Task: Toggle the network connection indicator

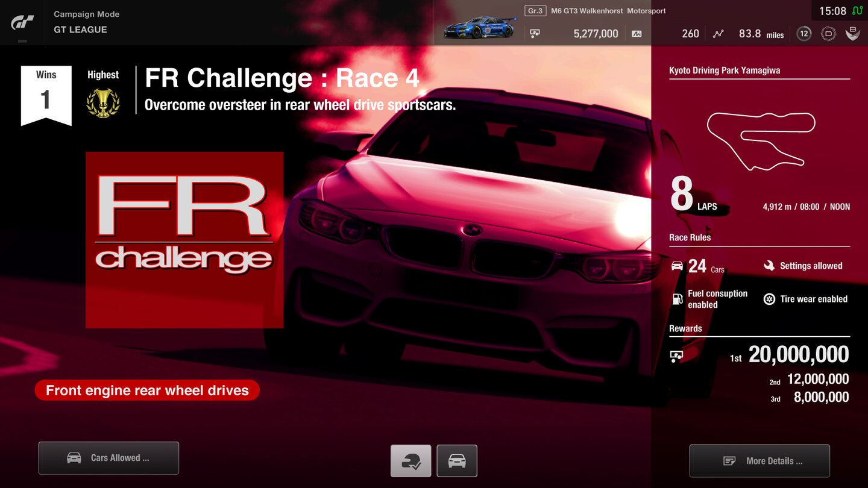Action: pos(857,11)
